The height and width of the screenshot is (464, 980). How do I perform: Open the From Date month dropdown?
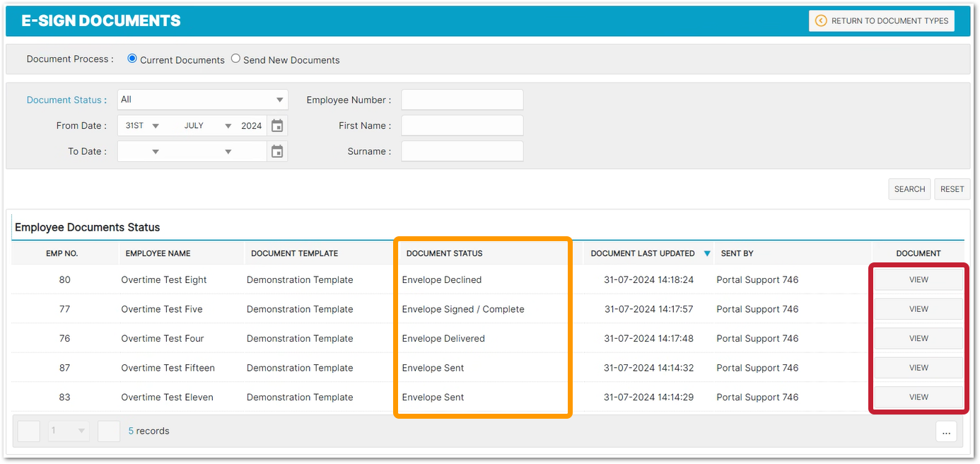point(208,126)
